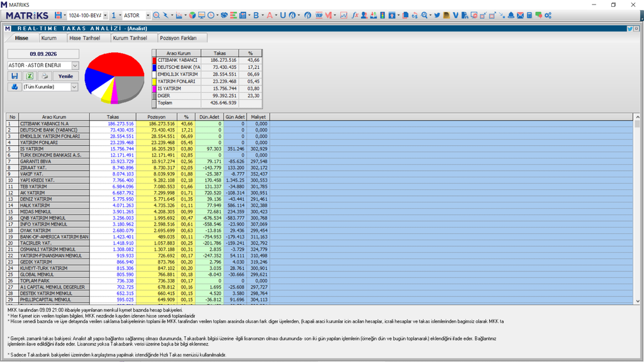Click the traffic light icon in the toolbar

(382, 15)
